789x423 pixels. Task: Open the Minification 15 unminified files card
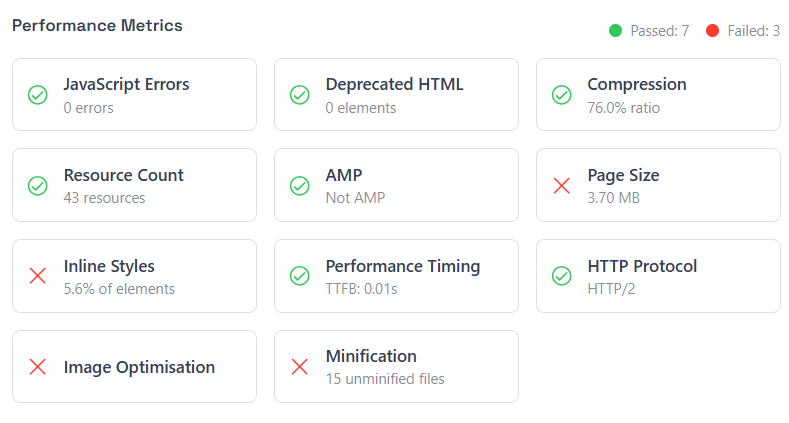click(397, 367)
